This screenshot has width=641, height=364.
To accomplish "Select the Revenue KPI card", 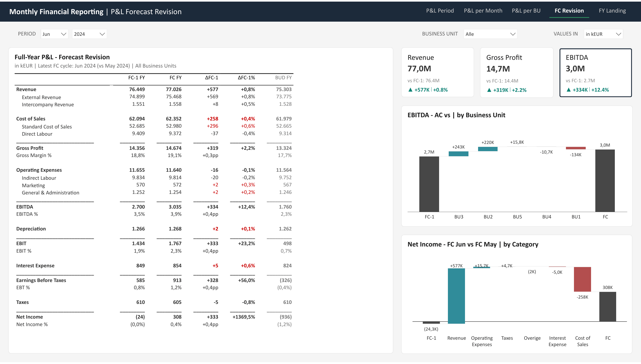I will coord(438,72).
